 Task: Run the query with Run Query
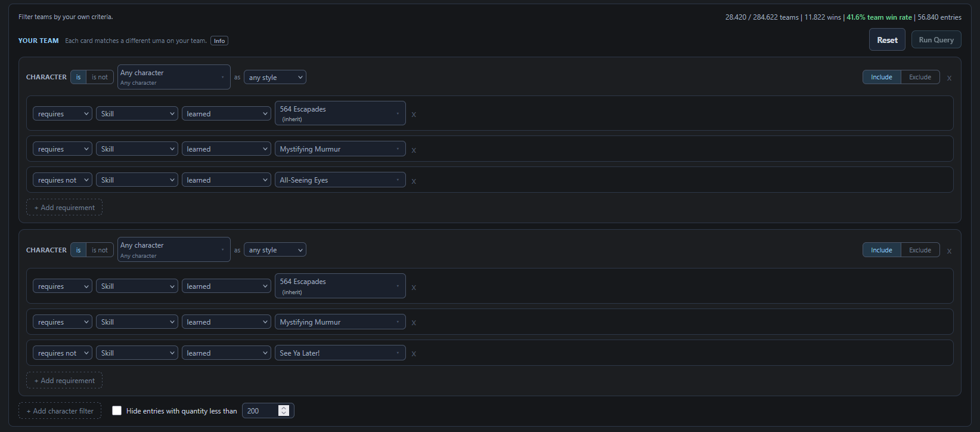click(x=936, y=40)
